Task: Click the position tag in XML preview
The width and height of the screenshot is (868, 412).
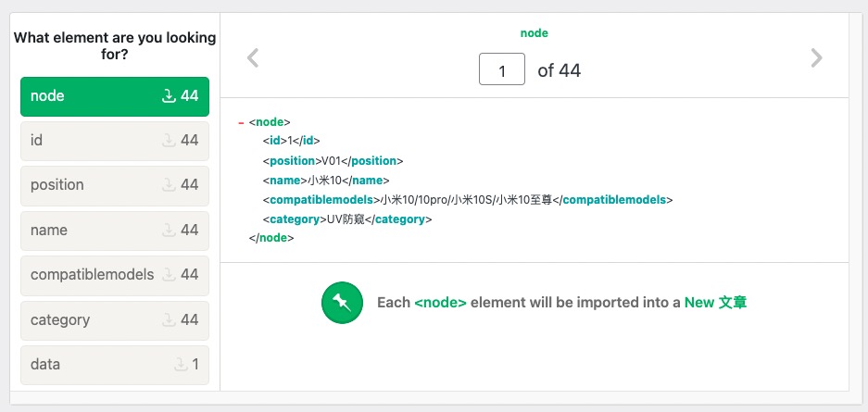Action: 292,161
